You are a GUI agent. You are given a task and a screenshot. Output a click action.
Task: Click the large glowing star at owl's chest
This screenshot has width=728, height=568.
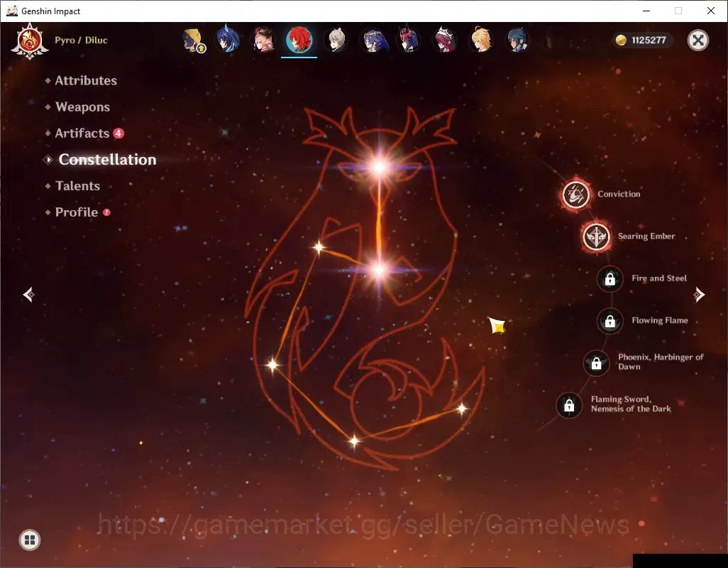point(380,270)
